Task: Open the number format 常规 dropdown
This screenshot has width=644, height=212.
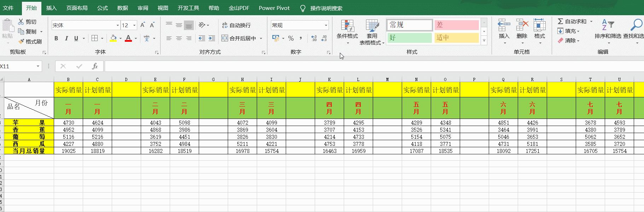Action: tap(326, 25)
